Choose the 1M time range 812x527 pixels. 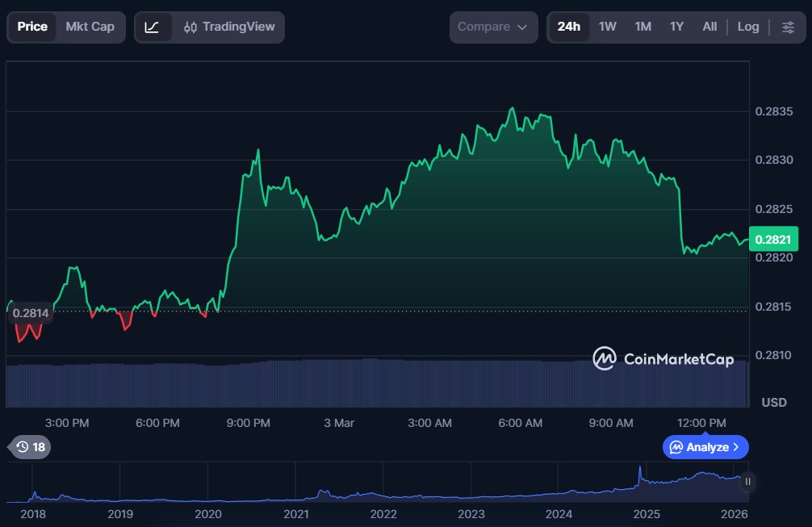642,27
